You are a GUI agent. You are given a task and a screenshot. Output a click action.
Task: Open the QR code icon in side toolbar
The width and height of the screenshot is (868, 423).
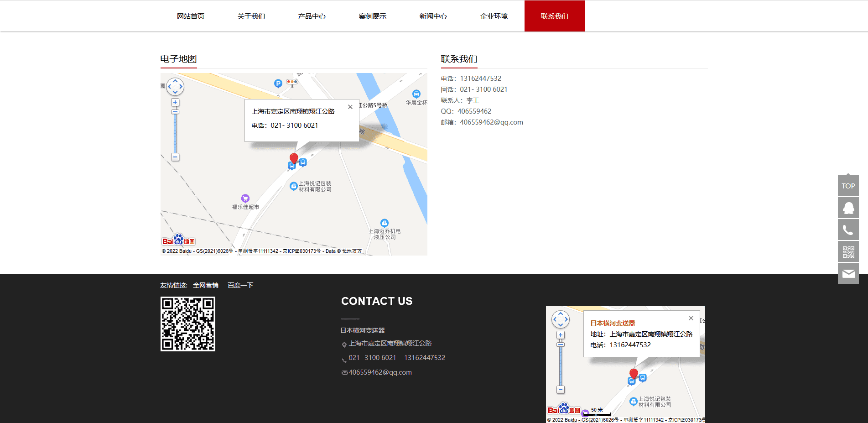pos(848,252)
